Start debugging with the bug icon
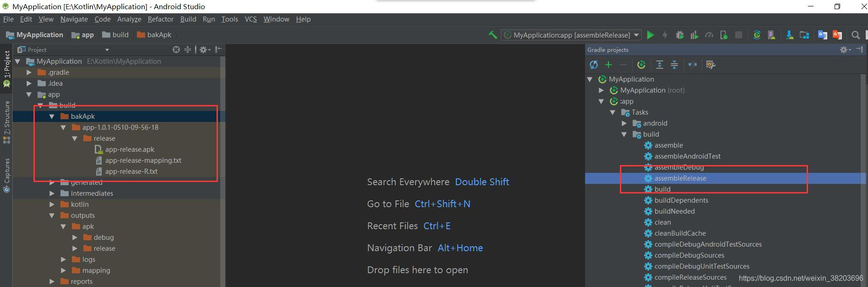 [x=680, y=35]
